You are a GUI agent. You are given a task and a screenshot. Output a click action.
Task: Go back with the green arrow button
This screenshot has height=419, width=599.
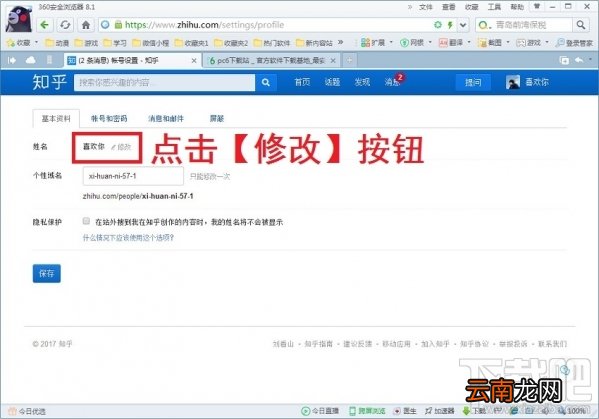click(x=45, y=25)
